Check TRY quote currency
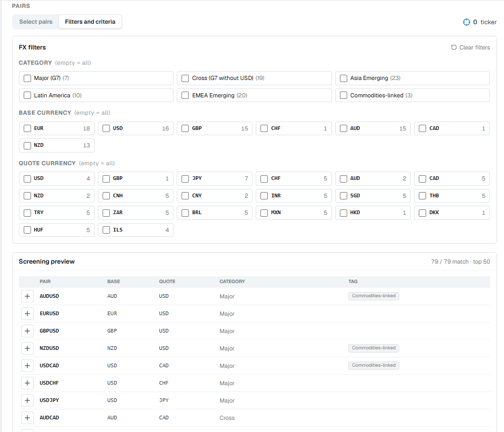Screen dimensions: 504x432 click(x=27, y=213)
